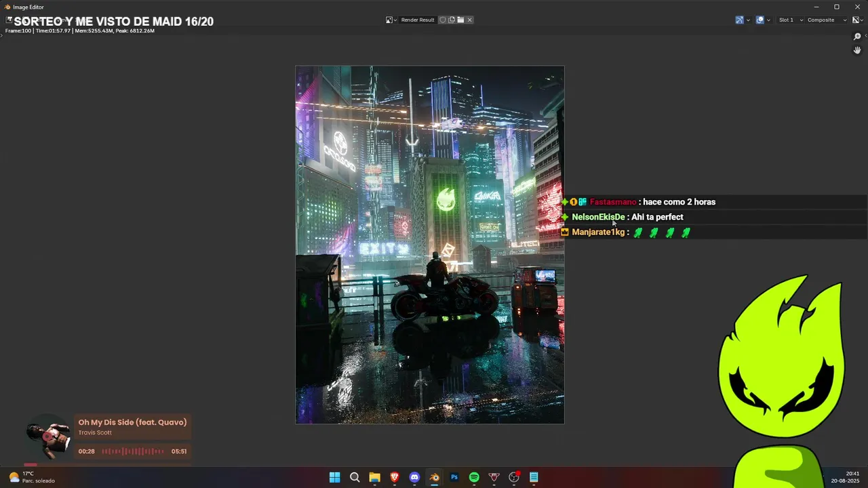Toggle the overlays button
The height and width of the screenshot is (488, 868).
(759, 20)
